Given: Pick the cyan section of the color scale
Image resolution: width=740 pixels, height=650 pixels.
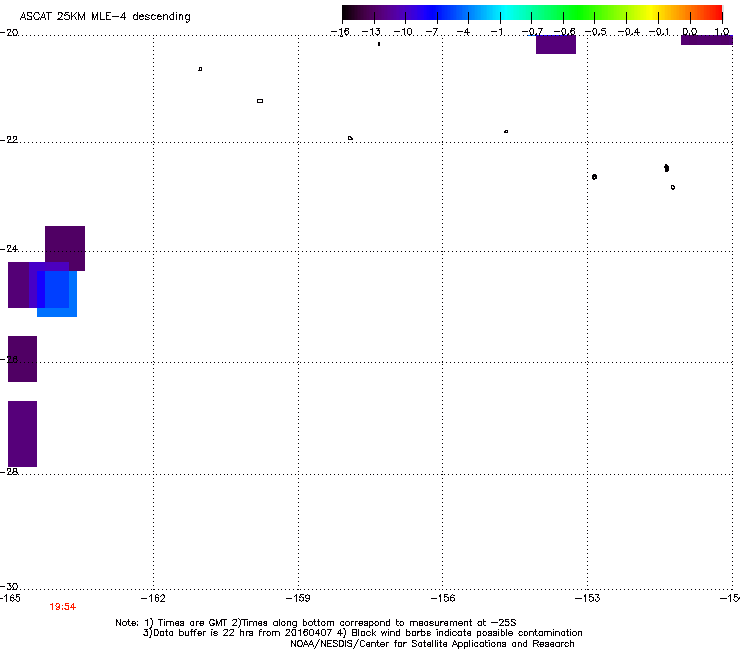Looking at the screenshot, I should point(507,13).
